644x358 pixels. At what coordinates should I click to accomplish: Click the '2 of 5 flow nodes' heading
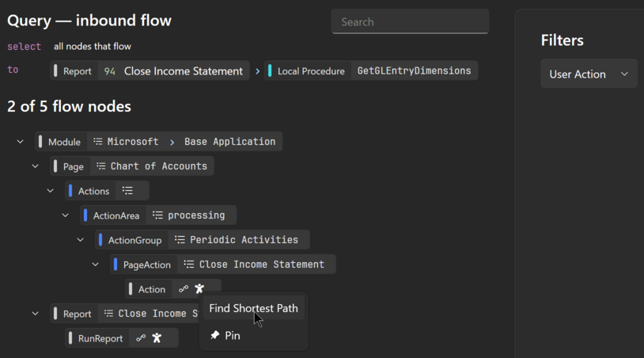click(x=69, y=106)
